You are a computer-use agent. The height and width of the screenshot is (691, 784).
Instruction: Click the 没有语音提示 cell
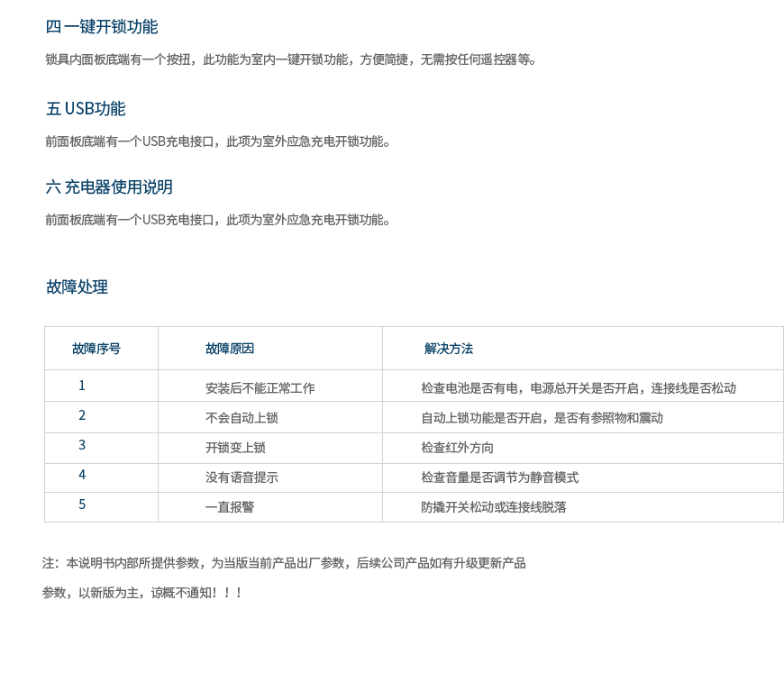click(242, 477)
